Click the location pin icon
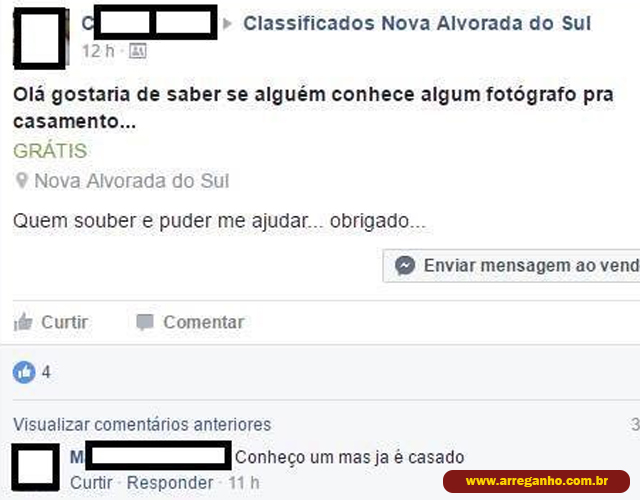The width and height of the screenshot is (640, 500). click(x=21, y=180)
